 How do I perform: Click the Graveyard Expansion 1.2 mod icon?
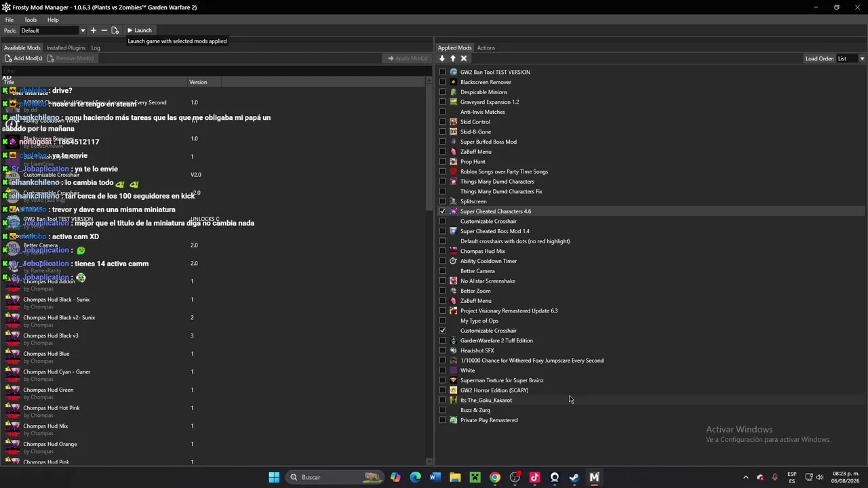454,102
